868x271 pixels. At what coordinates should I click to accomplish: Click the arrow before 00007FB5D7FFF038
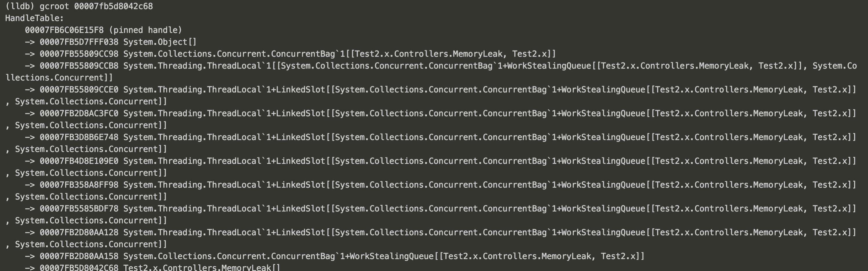(x=30, y=42)
